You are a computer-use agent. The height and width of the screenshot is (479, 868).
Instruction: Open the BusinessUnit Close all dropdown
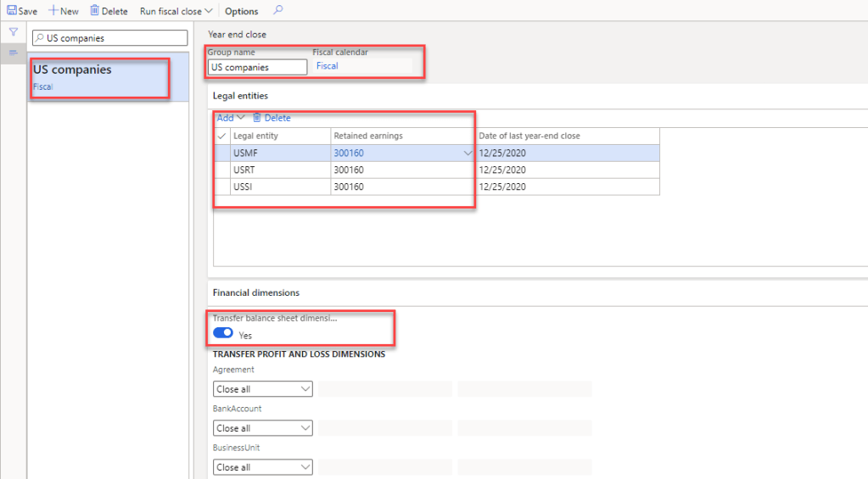[x=262, y=467]
